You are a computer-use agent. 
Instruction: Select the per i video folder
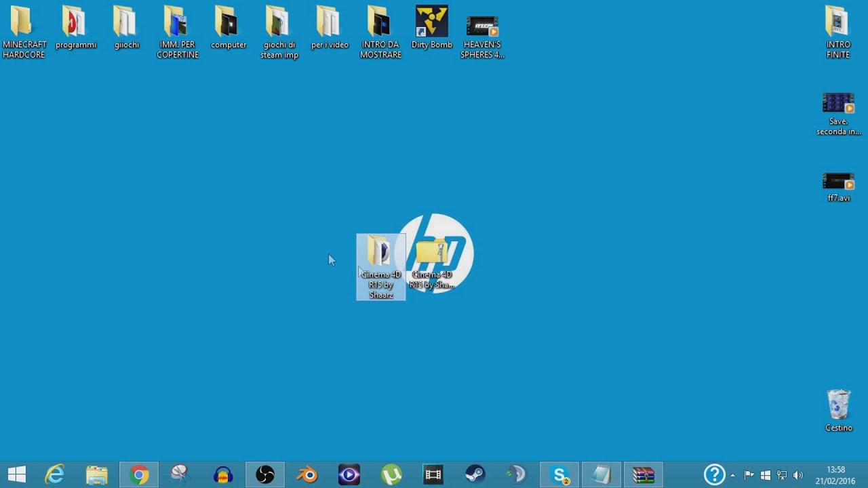pos(330,28)
